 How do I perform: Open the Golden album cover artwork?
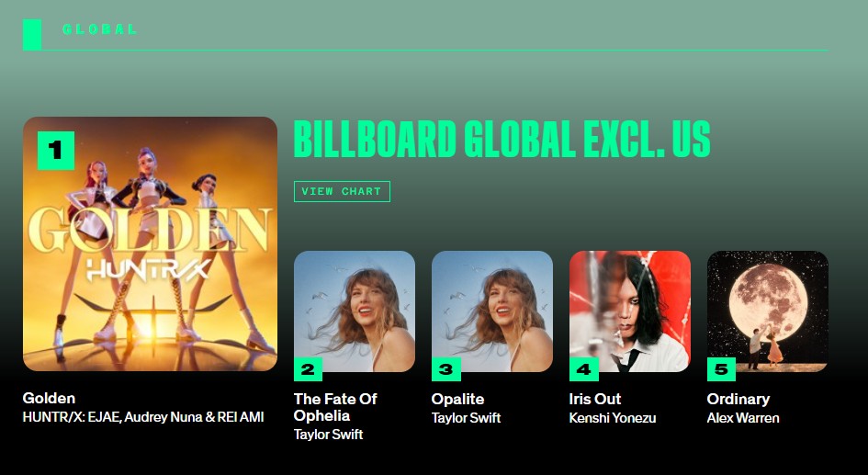coord(150,243)
